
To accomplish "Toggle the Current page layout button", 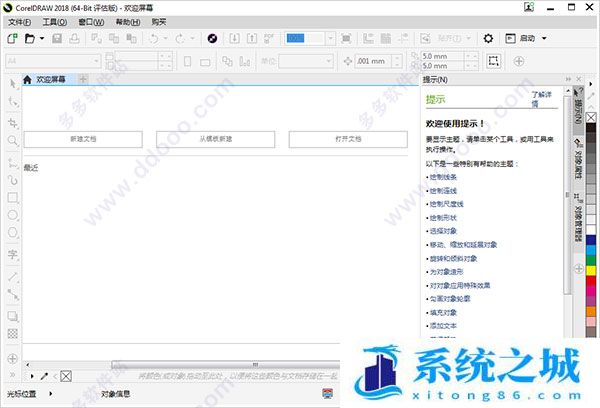I will [x=245, y=61].
